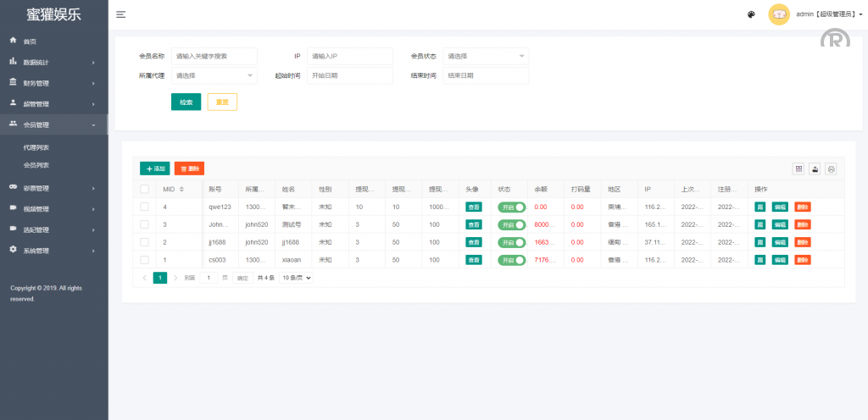The height and width of the screenshot is (420, 868).
Task: Click the 会员名称 keyword input field
Action: coord(214,56)
